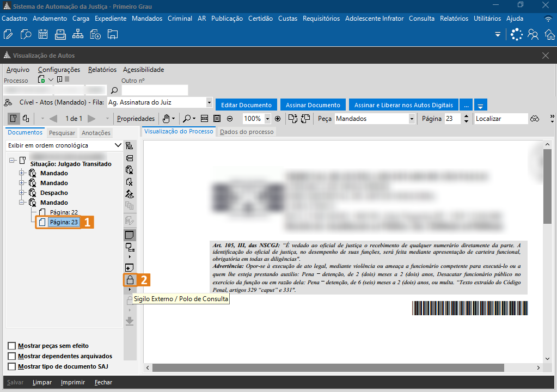Click the gavel icon in side toolbar

(129, 194)
